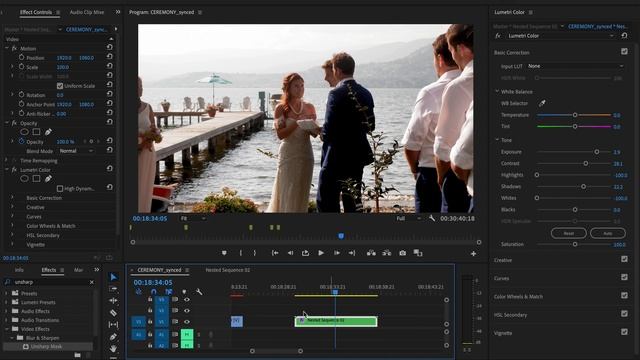Toggle Snap in timeline
Viewport: 640px width, 360px height.
[153, 291]
